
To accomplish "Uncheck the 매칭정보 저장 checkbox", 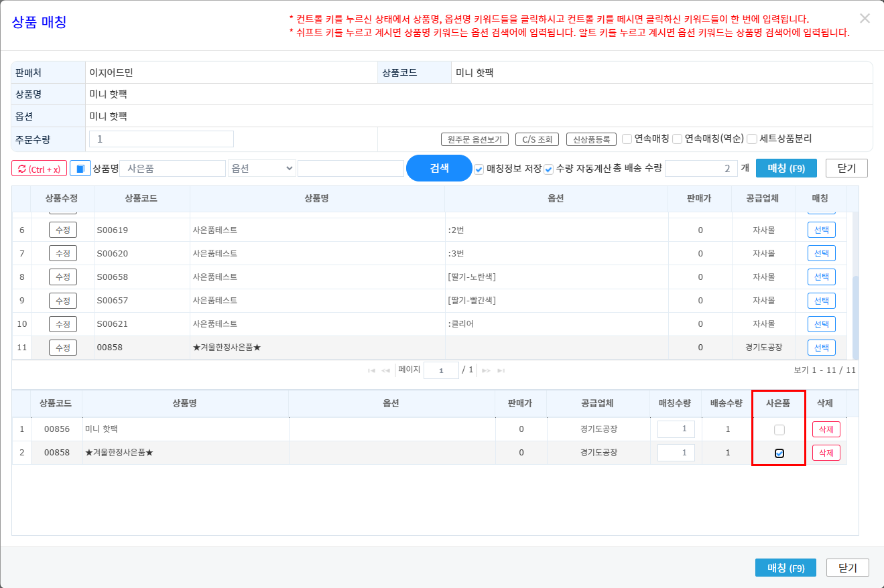I will coord(479,169).
